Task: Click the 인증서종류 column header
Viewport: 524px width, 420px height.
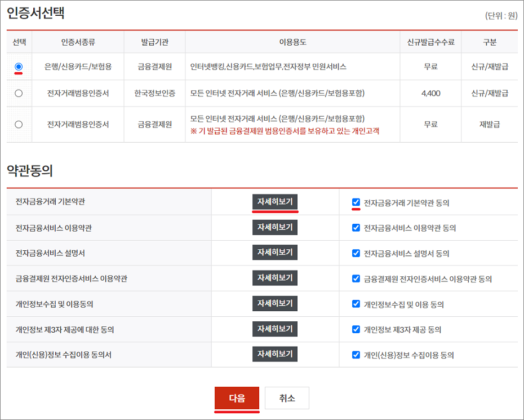Action: tap(78, 42)
